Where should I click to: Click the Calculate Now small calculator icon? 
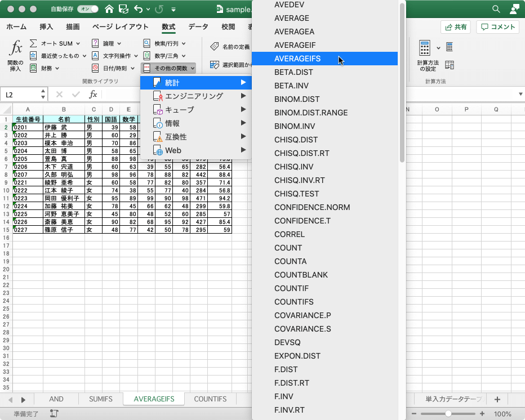click(450, 47)
